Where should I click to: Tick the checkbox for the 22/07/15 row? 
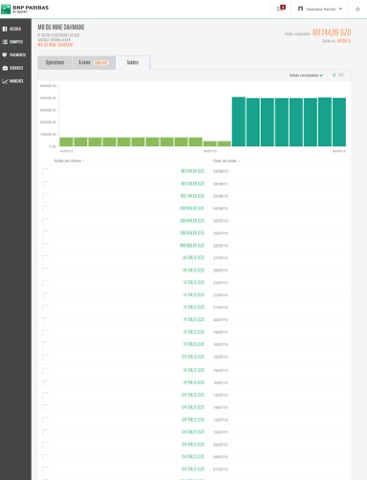(45, 295)
